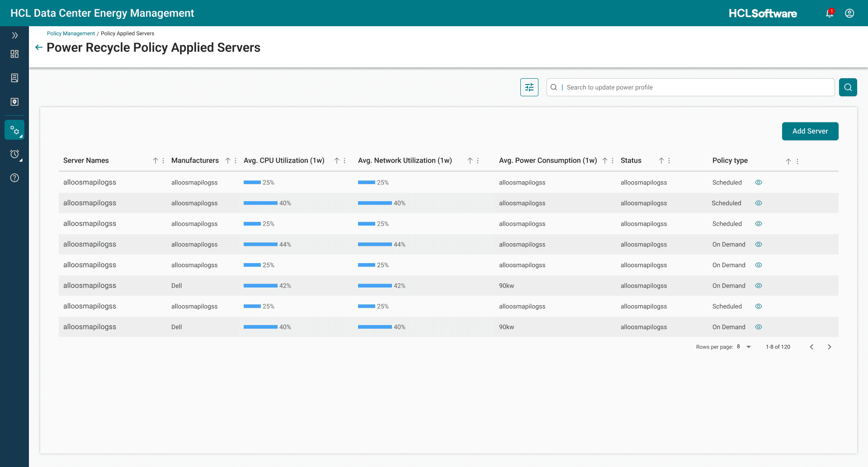Open Avg. CPU Utilization column options menu
This screenshot has height=467, width=868.
[344, 161]
